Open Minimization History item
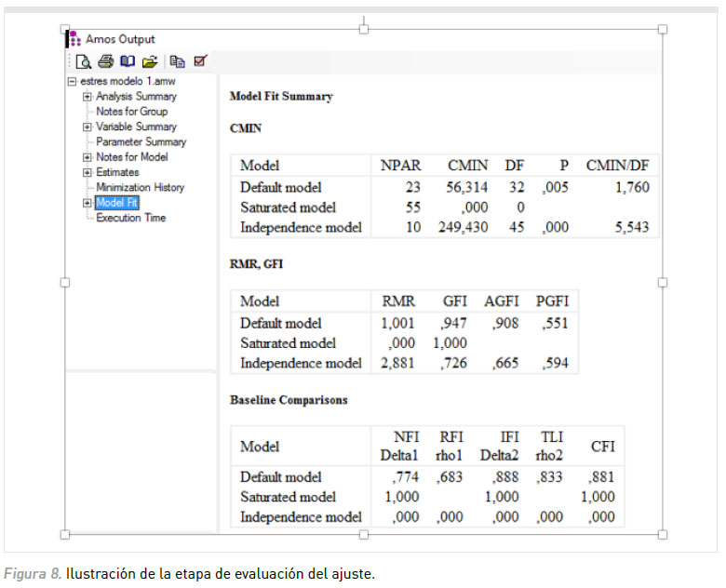The image size is (726, 588). click(141, 188)
